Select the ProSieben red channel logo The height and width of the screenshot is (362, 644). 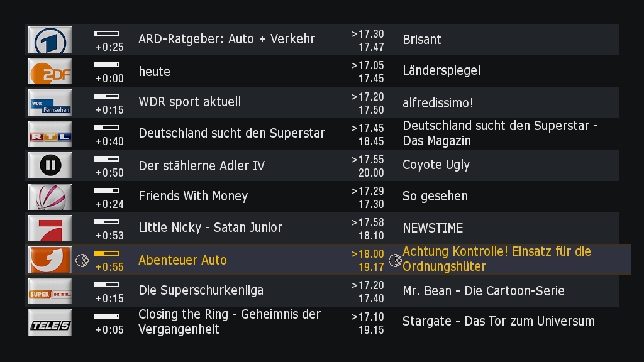50,228
